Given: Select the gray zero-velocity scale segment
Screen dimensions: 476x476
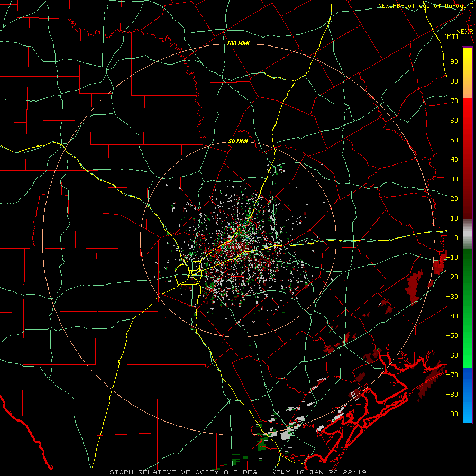Looking at the screenshot, I should point(467,234).
